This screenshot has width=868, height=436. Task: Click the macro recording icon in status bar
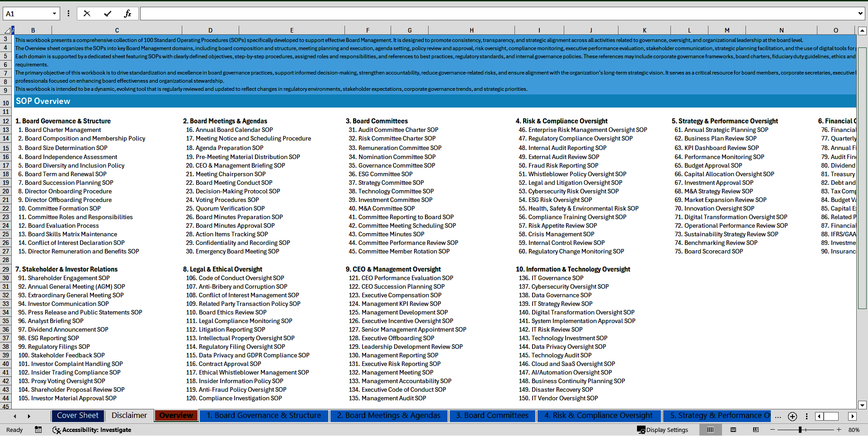(38, 430)
